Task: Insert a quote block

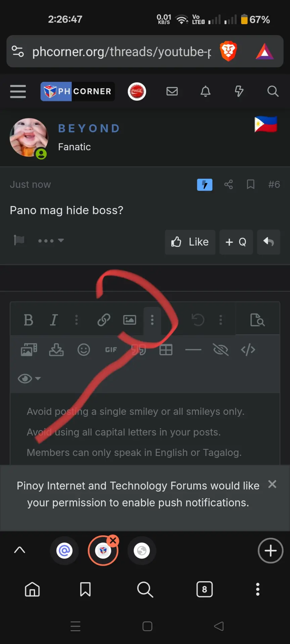Action: 139,350
